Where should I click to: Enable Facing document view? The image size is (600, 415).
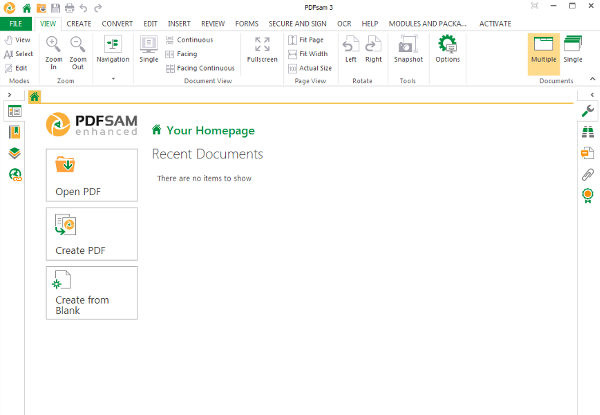point(181,54)
